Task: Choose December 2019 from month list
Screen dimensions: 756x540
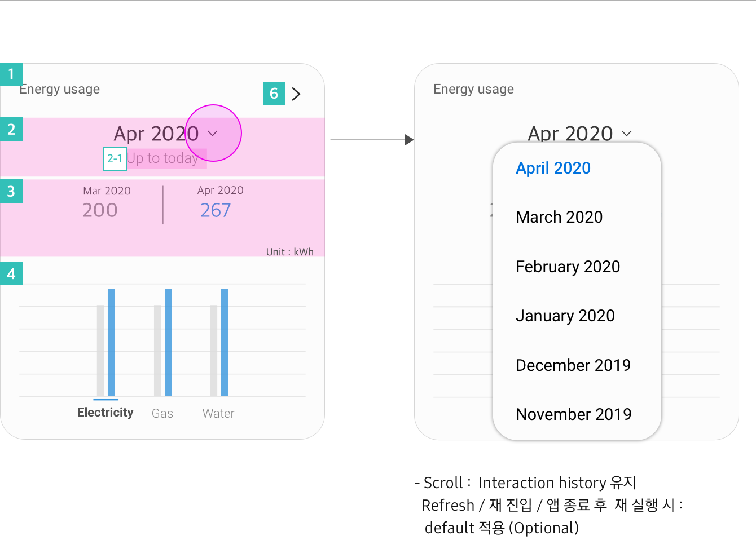Action: pos(573,365)
